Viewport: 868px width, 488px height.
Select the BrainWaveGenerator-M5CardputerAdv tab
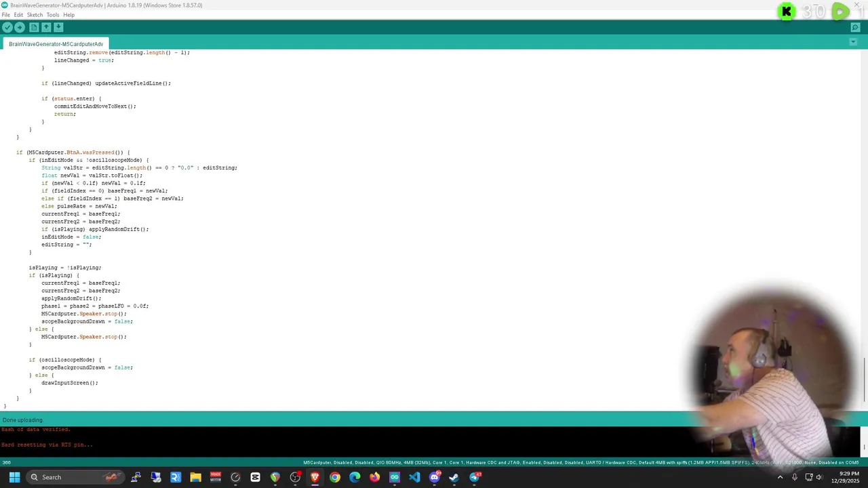tap(56, 44)
